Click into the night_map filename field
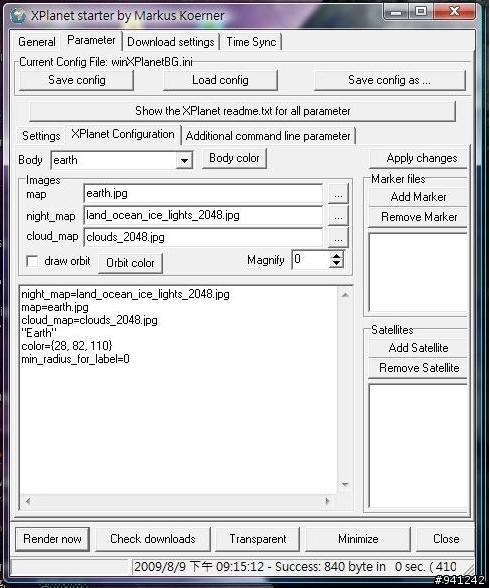The height and width of the screenshot is (588, 490). 203,215
